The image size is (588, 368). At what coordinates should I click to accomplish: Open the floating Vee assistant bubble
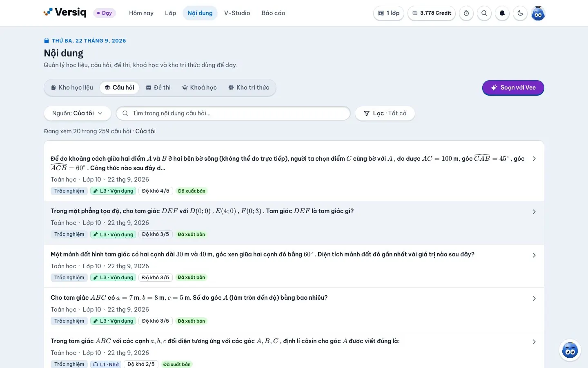pos(570,350)
